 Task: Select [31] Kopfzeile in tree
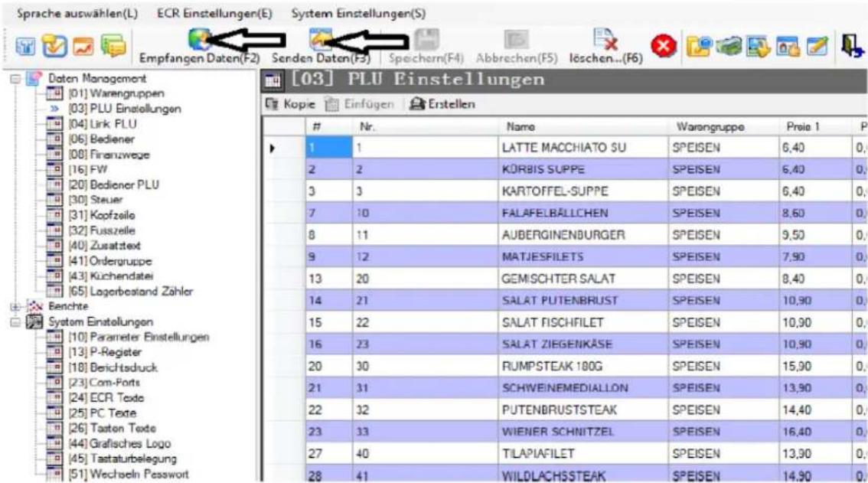tap(102, 215)
